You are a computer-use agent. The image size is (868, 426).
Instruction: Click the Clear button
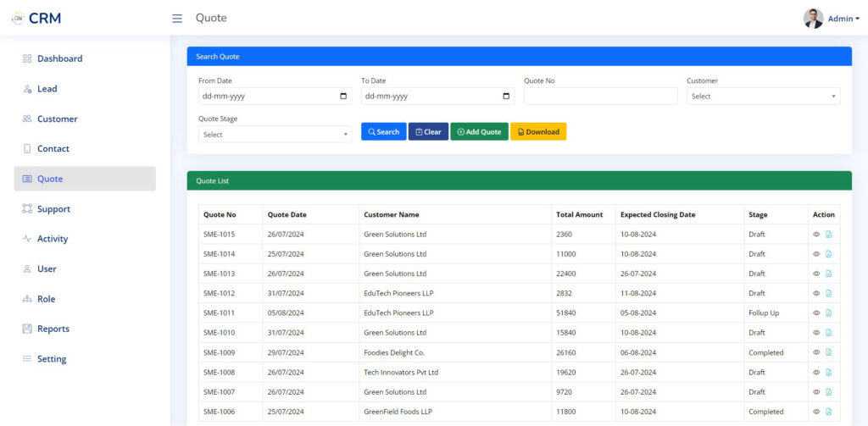coord(428,131)
